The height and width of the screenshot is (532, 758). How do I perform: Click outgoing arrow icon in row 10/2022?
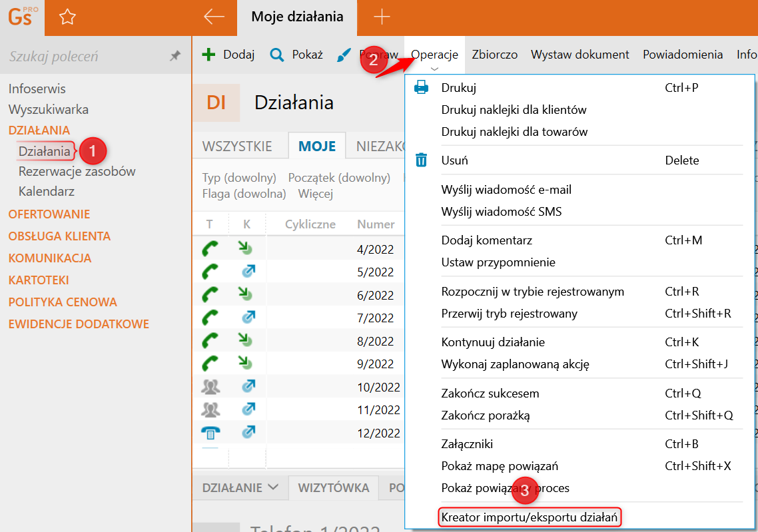click(248, 386)
